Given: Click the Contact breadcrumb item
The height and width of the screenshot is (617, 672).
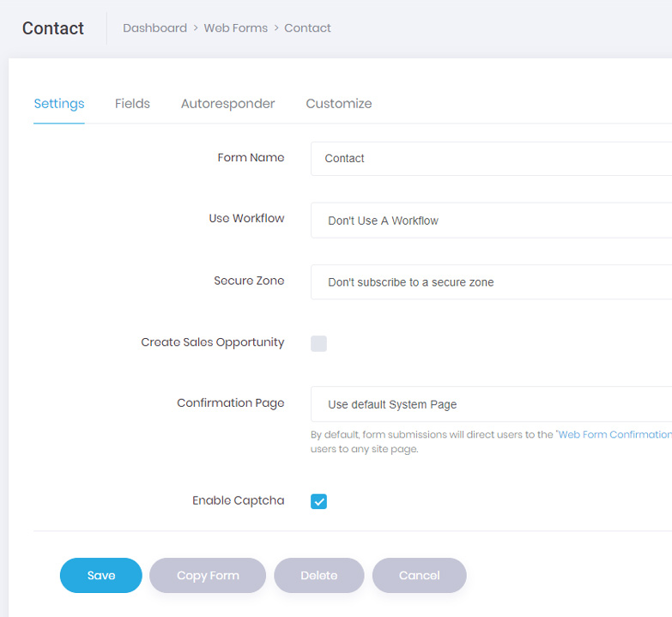Looking at the screenshot, I should pos(307,27).
